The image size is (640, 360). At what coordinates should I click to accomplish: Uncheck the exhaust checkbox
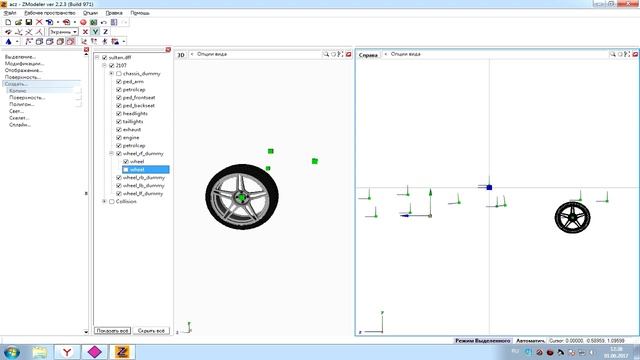(x=119, y=129)
